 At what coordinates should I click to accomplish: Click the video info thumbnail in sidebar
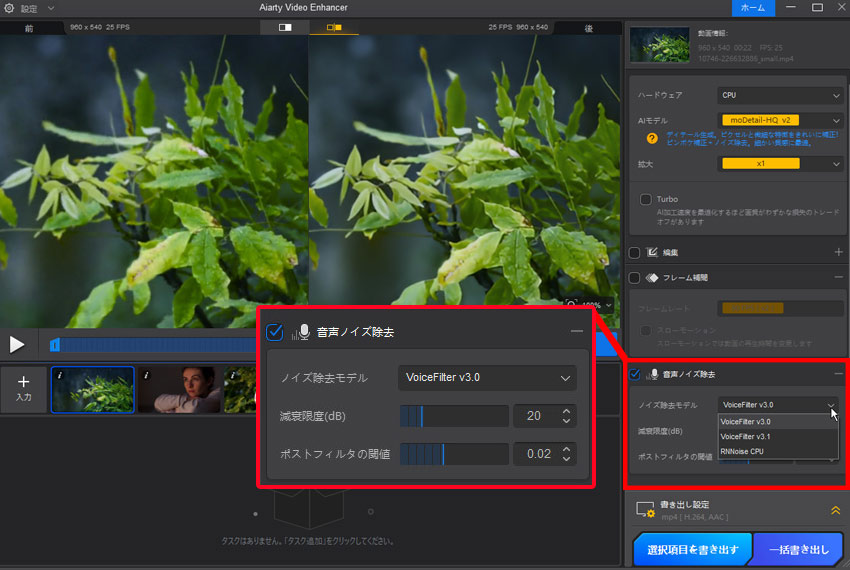tap(659, 44)
